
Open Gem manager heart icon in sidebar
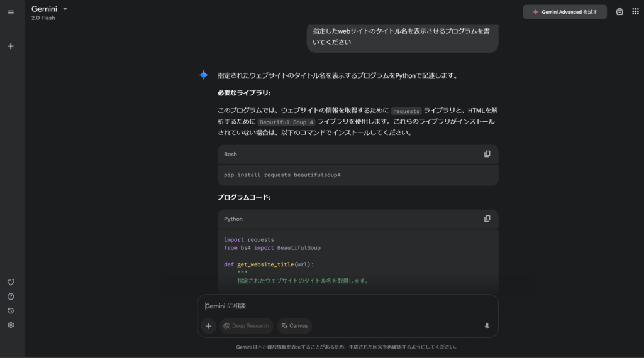click(x=11, y=282)
